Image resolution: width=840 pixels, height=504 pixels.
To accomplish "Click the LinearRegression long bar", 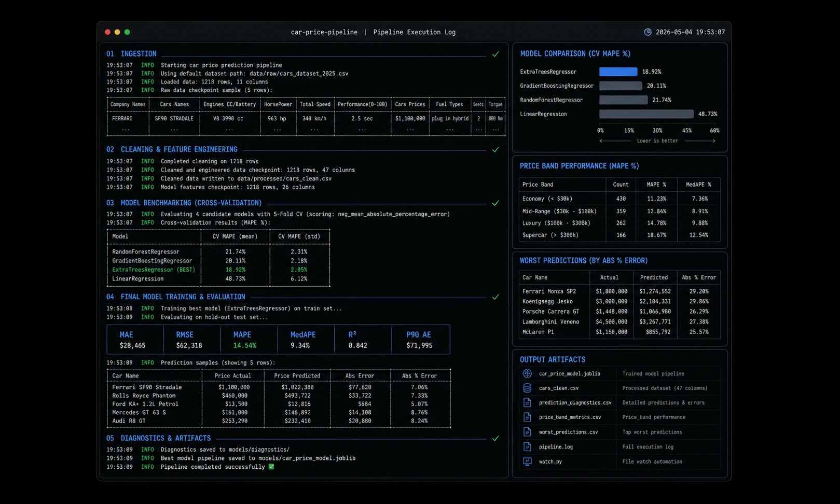I will (646, 114).
